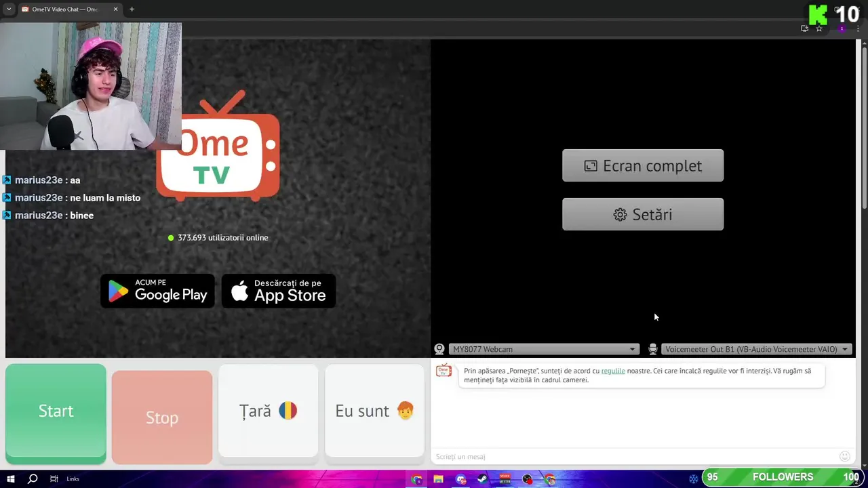
Task: Click the microphone icon beside audio selector
Action: pyautogui.click(x=652, y=349)
